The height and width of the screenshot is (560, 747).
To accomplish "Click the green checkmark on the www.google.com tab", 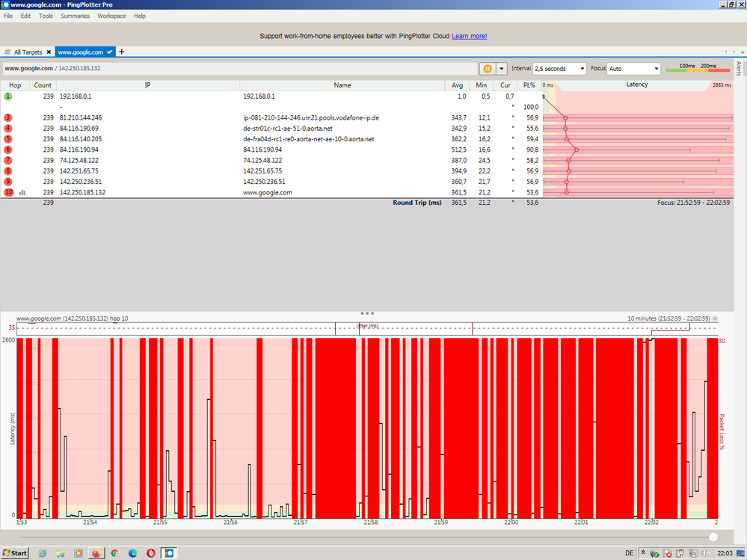I will pos(109,52).
